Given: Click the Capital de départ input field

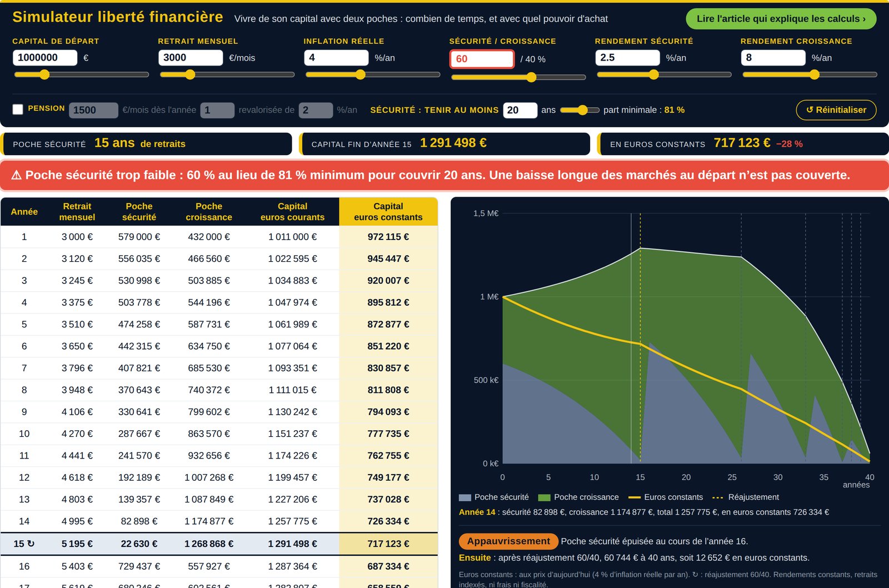Looking at the screenshot, I should (x=45, y=58).
